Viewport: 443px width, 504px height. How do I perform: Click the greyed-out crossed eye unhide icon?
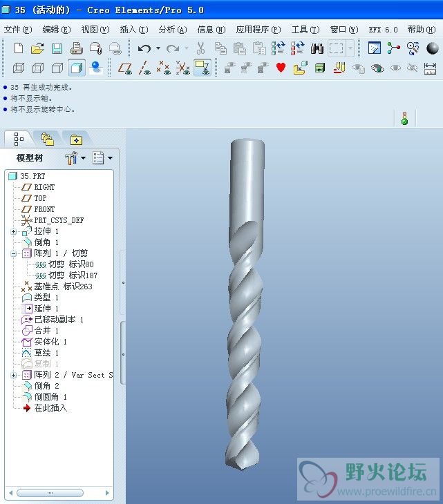point(413,68)
